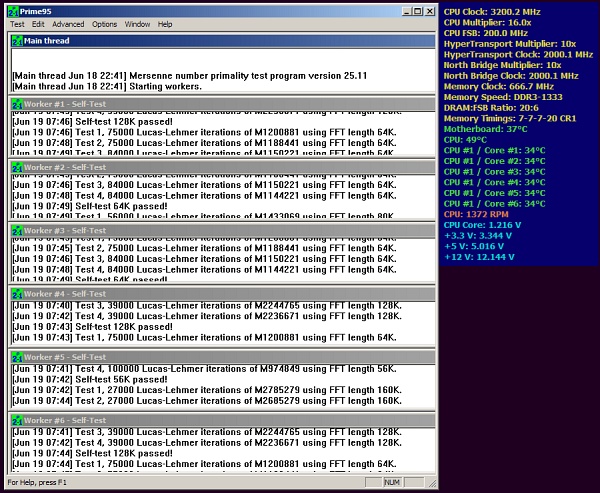
Task: Click the Worker #5 window icon
Action: tap(17, 357)
